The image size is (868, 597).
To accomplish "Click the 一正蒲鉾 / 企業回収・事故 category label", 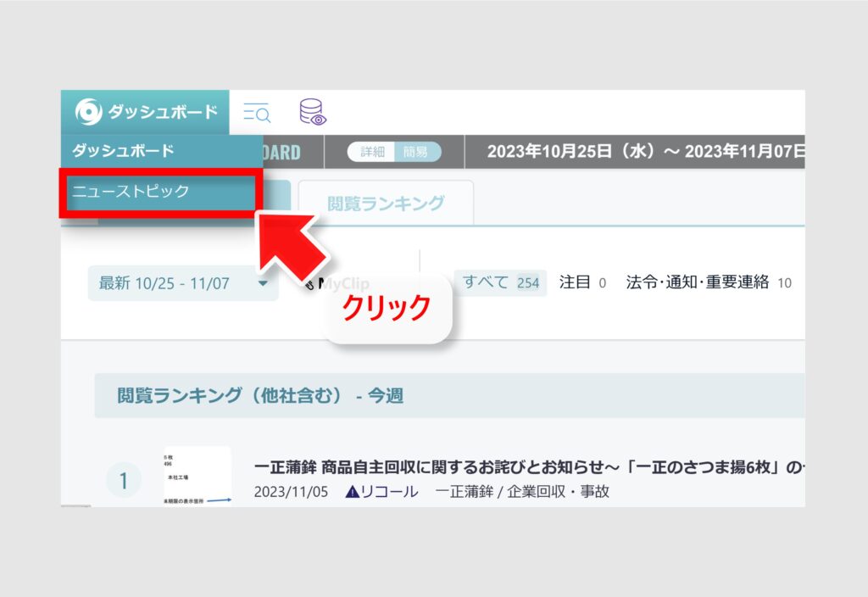I will (x=521, y=492).
